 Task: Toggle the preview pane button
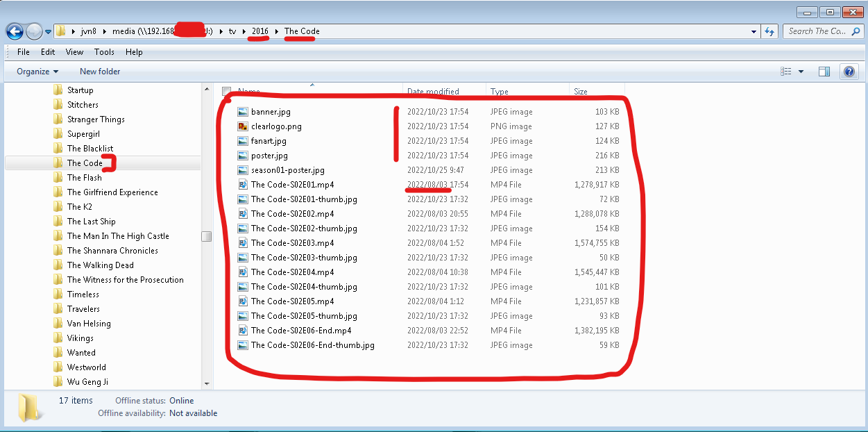click(824, 72)
